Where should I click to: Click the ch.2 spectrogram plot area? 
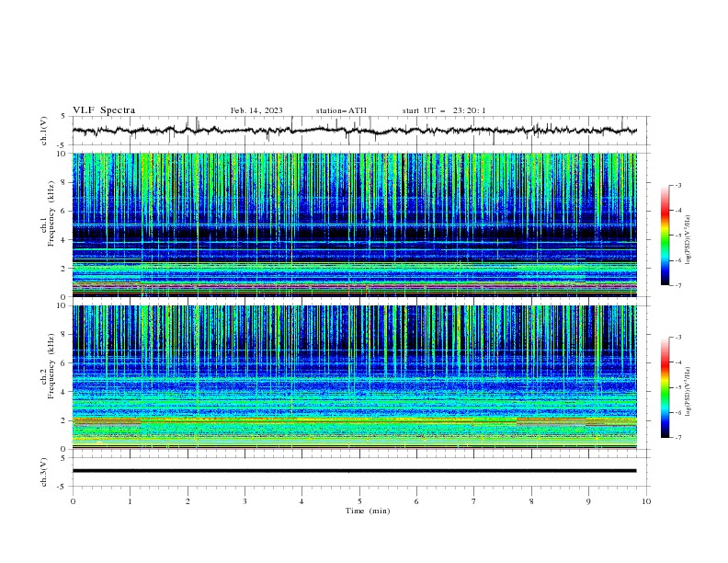pyautogui.click(x=354, y=377)
